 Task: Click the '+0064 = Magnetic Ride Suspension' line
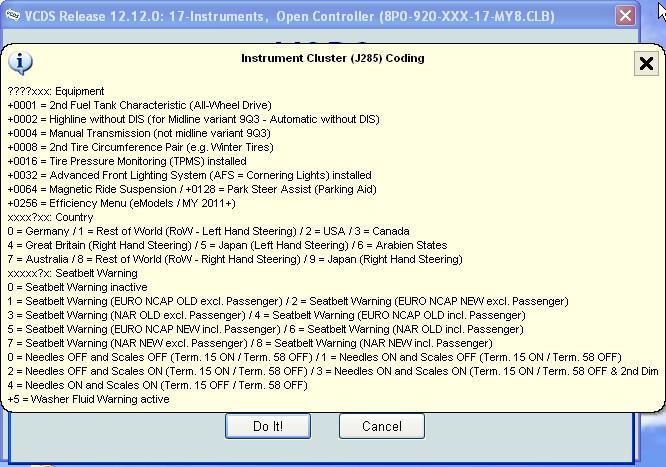click(x=192, y=190)
